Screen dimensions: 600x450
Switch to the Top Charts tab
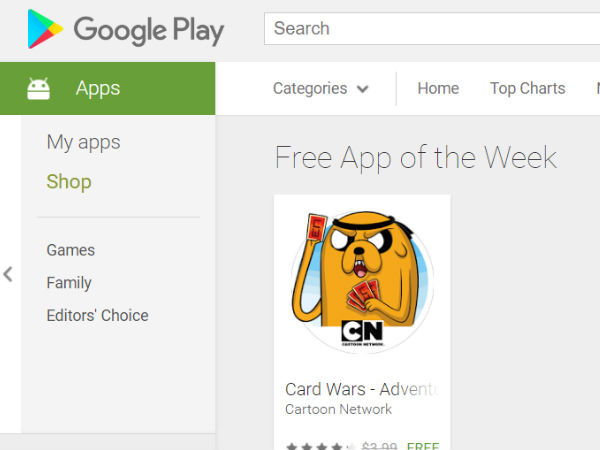pyautogui.click(x=528, y=88)
